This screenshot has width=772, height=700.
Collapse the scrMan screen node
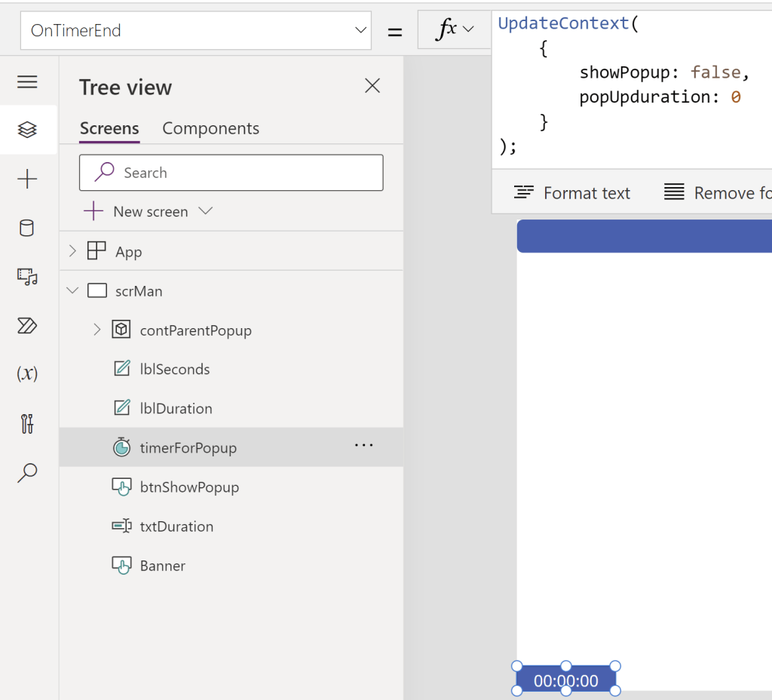coord(72,290)
